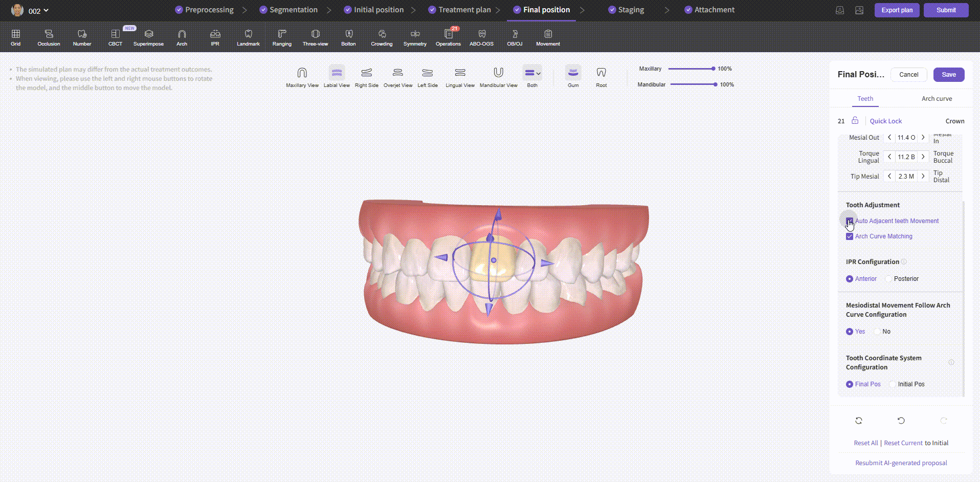Go to the Treatment plan step
This screenshot has height=482, width=980.
pyautogui.click(x=459, y=10)
